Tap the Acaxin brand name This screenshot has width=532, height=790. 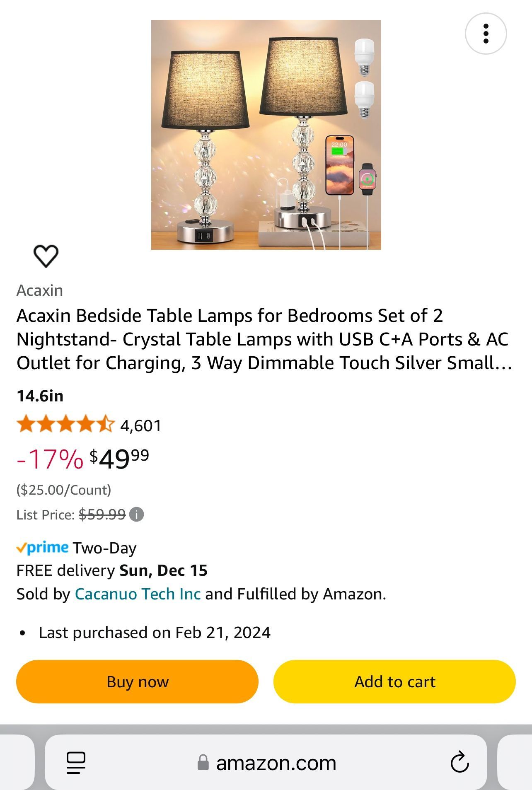point(40,290)
